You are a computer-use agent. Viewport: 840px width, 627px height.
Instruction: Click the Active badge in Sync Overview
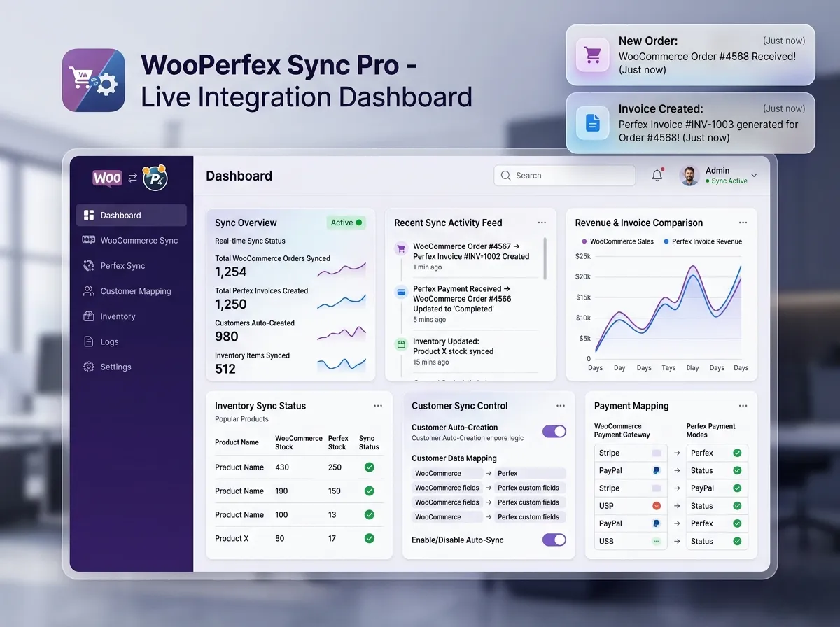click(x=346, y=222)
